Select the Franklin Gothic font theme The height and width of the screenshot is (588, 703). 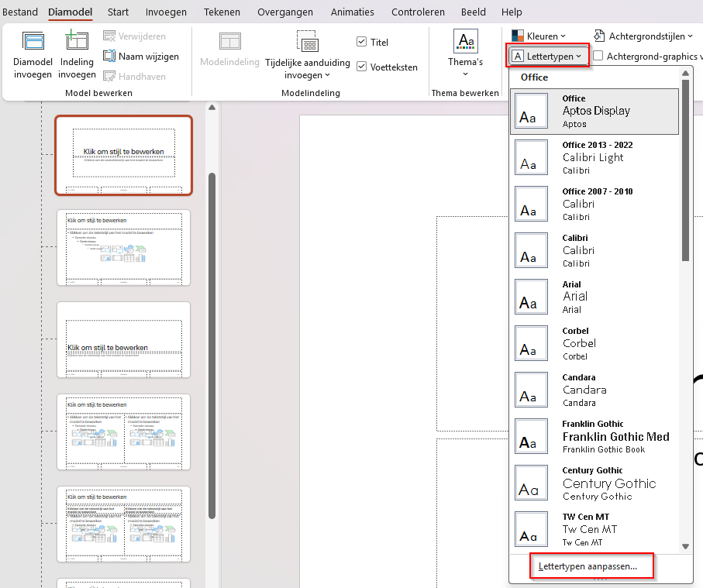click(x=594, y=436)
